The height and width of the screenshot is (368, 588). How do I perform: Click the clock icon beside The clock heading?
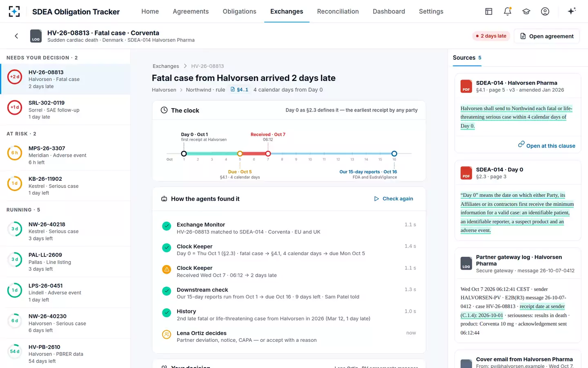point(164,110)
